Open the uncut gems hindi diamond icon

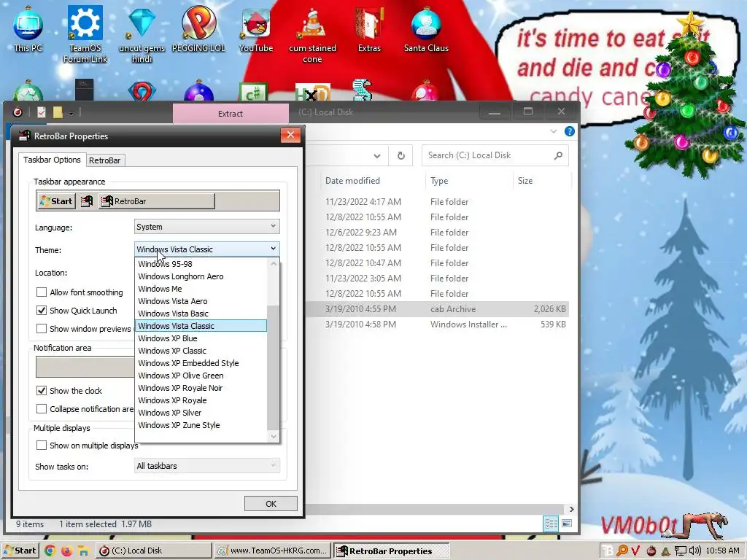tap(142, 34)
